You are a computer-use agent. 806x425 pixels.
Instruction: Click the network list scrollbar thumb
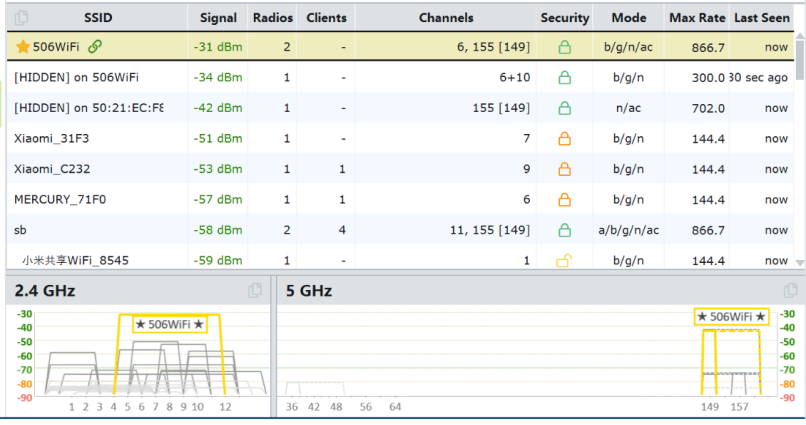(800, 60)
